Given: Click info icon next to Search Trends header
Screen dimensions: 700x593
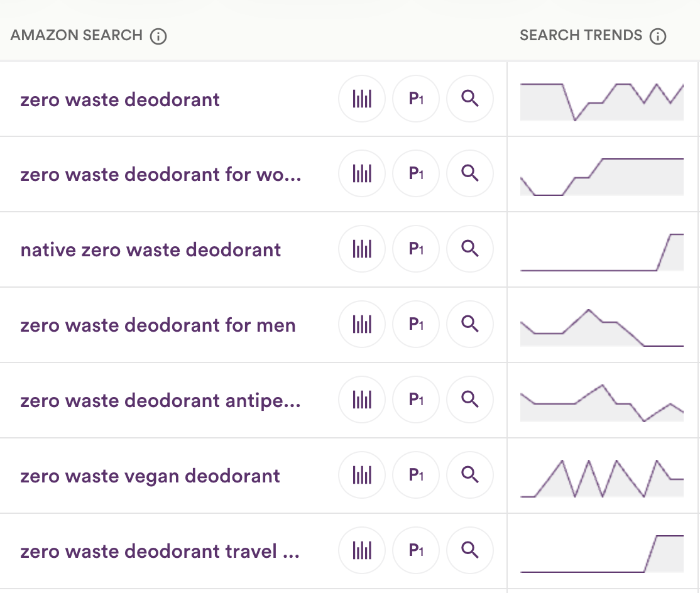Looking at the screenshot, I should [x=658, y=36].
